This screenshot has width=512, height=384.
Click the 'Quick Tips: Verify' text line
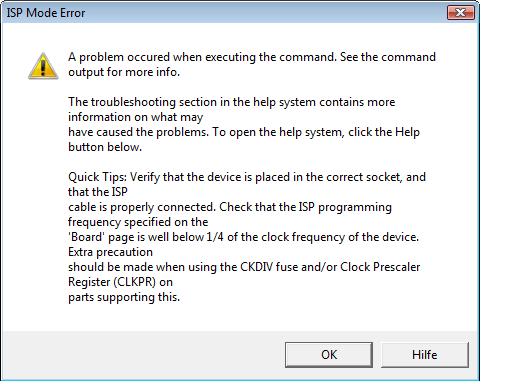[247, 177]
